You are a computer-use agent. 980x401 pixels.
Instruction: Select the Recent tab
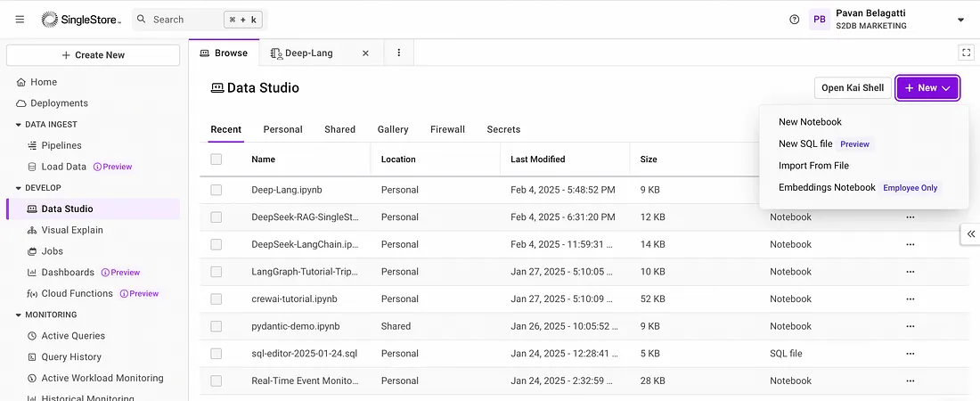[225, 129]
